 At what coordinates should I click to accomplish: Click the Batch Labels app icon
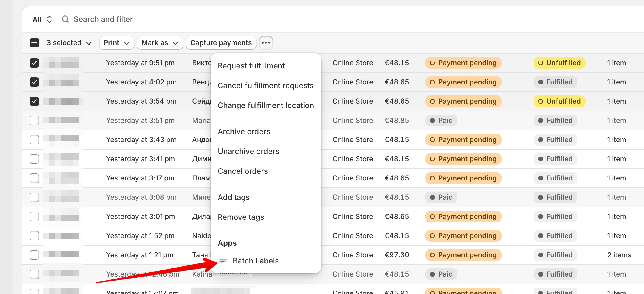click(x=223, y=261)
